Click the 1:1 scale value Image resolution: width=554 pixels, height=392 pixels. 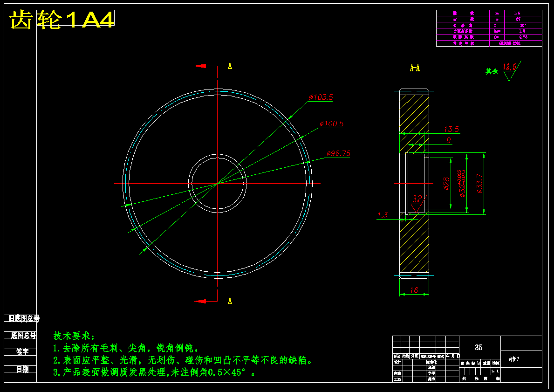tap(495, 371)
